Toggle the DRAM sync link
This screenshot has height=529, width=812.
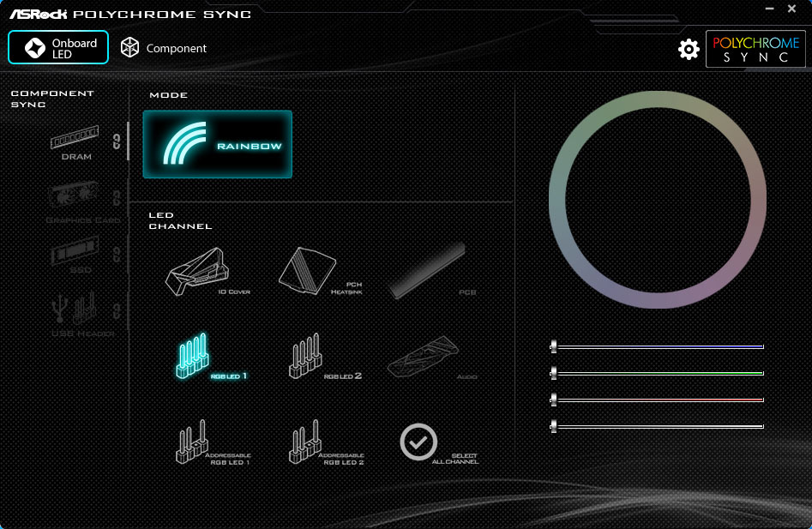point(117,141)
